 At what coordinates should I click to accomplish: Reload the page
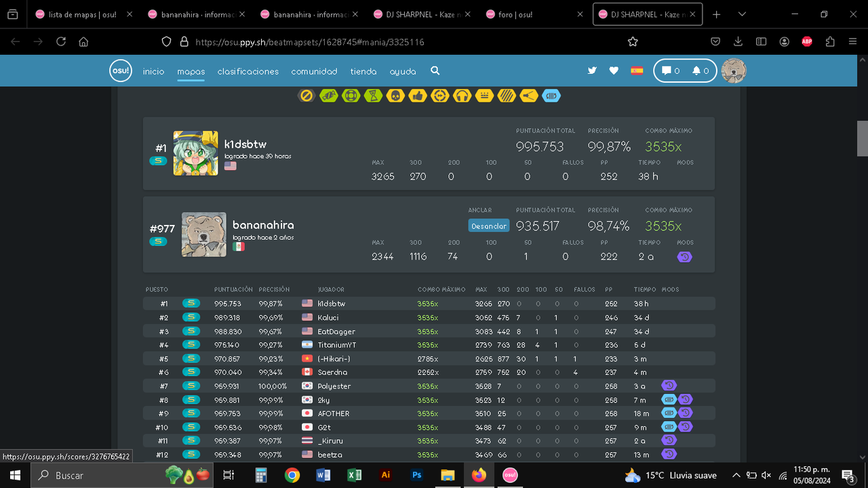(x=61, y=42)
